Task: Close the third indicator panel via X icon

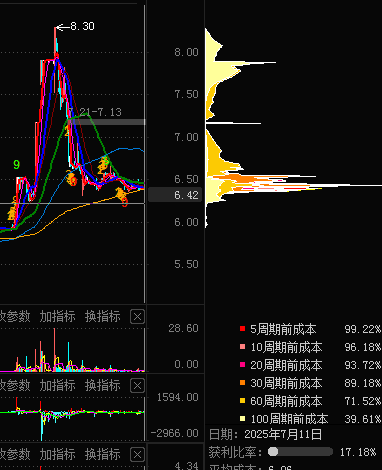Action: (x=137, y=455)
